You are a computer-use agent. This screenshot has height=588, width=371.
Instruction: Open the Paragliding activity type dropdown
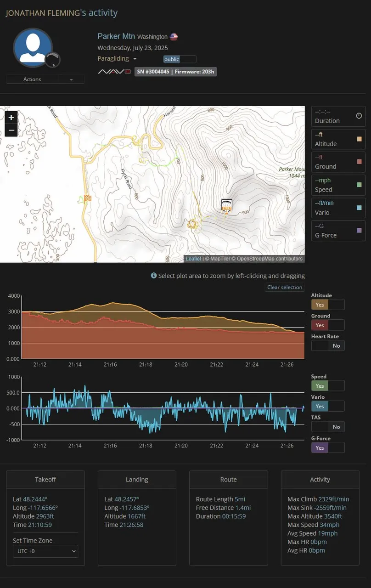117,59
